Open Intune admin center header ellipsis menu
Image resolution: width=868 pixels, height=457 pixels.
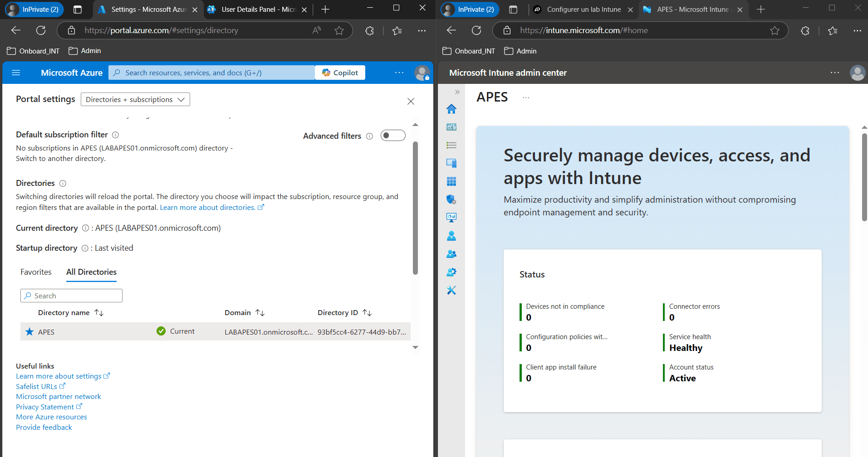(x=835, y=73)
